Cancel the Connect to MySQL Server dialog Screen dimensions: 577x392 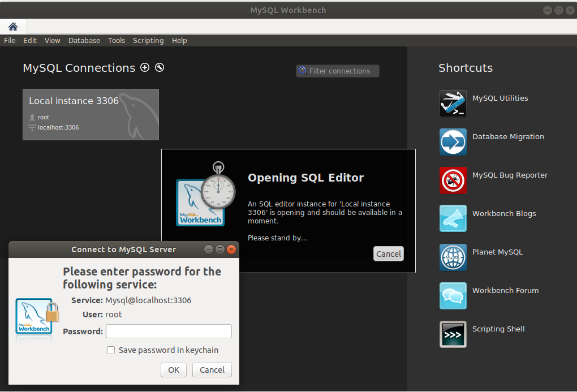pos(212,369)
